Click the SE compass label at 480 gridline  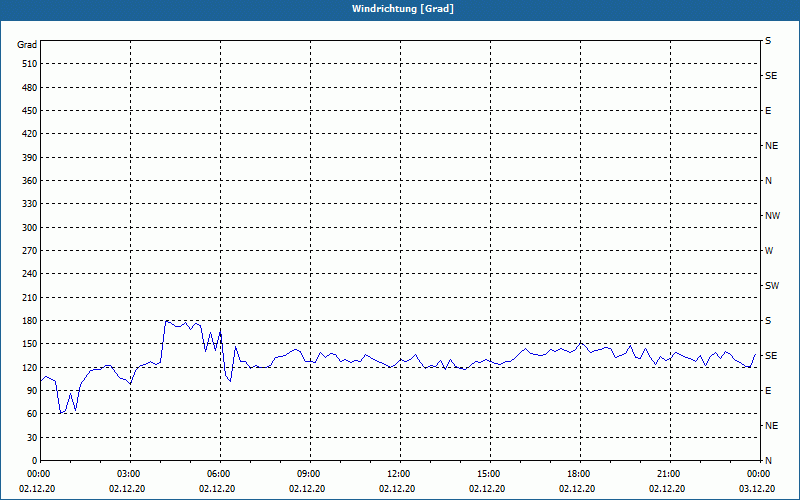tap(771, 76)
